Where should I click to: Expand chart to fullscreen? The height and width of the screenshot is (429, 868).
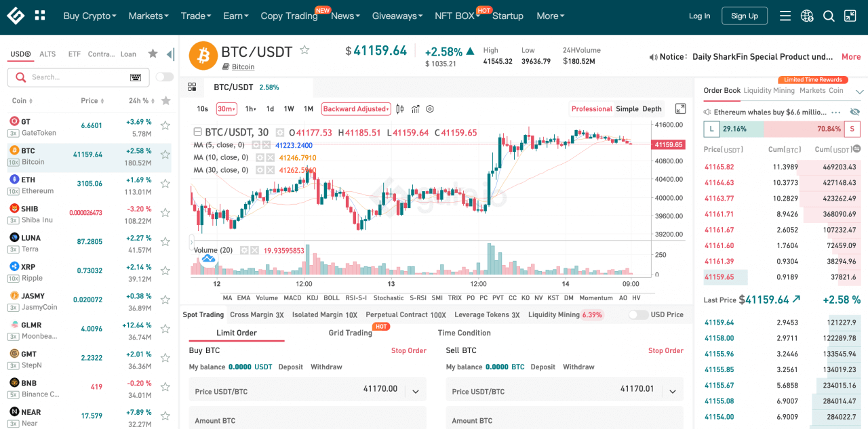click(x=680, y=108)
